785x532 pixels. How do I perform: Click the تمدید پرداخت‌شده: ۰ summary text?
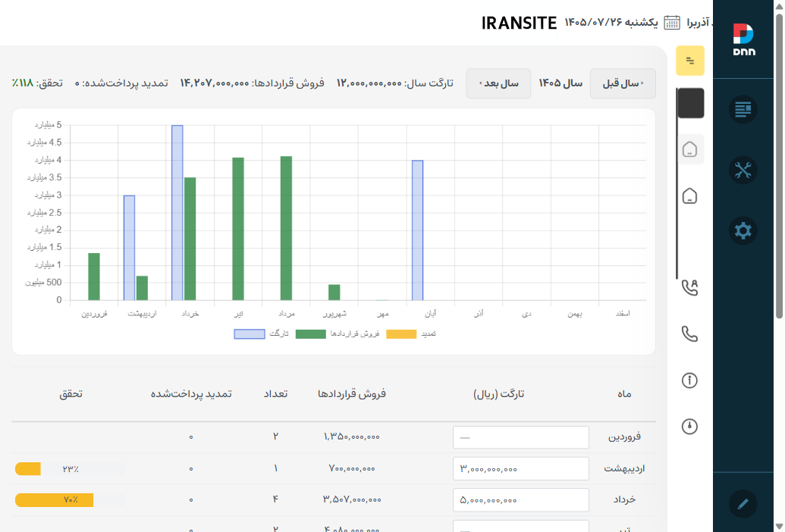coord(121,83)
